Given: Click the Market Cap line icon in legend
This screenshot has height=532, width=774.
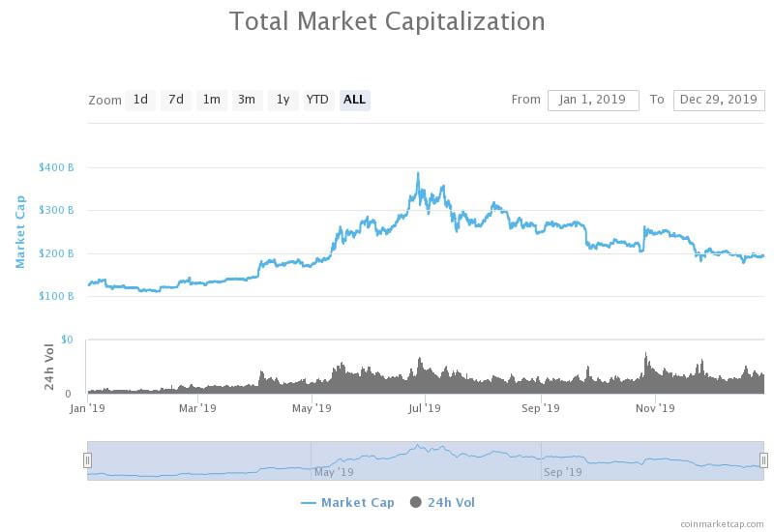Looking at the screenshot, I should [309, 503].
